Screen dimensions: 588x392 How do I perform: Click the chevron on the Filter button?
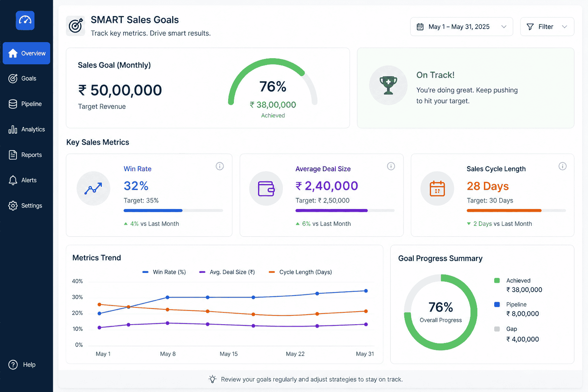tap(564, 27)
